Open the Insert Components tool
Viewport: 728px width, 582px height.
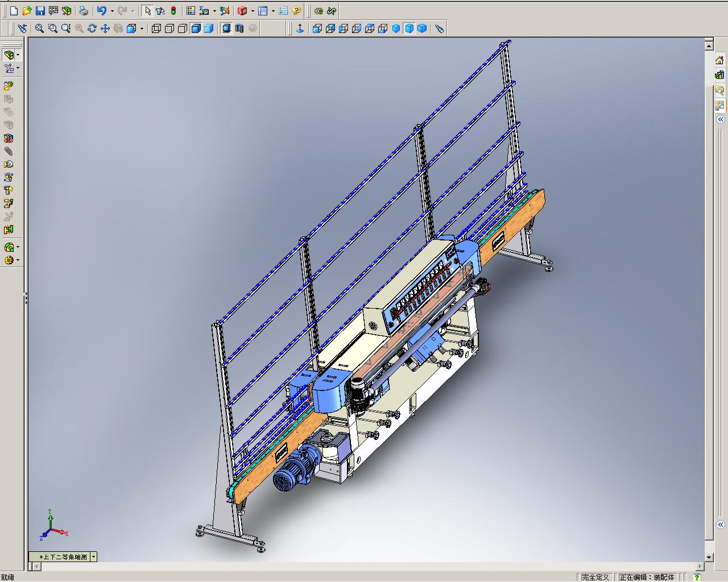pos(9,86)
